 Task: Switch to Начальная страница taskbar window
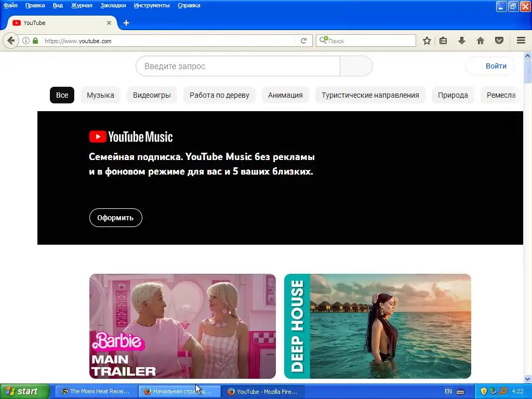[x=179, y=391]
